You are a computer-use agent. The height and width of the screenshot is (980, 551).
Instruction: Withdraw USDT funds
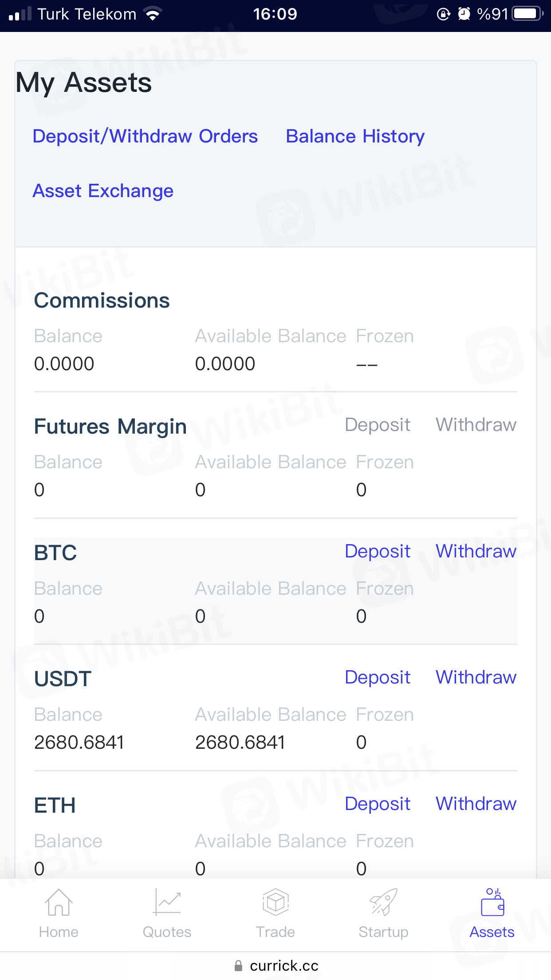click(476, 677)
